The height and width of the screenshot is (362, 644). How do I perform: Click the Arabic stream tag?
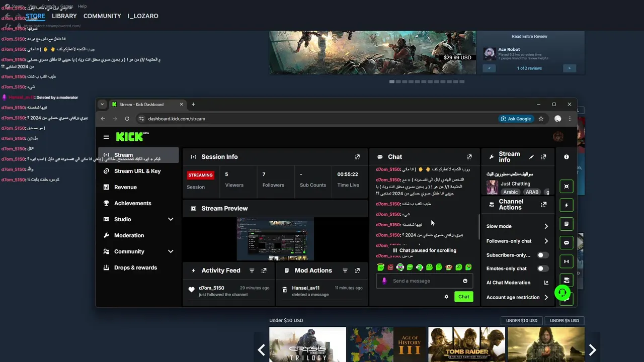click(510, 192)
